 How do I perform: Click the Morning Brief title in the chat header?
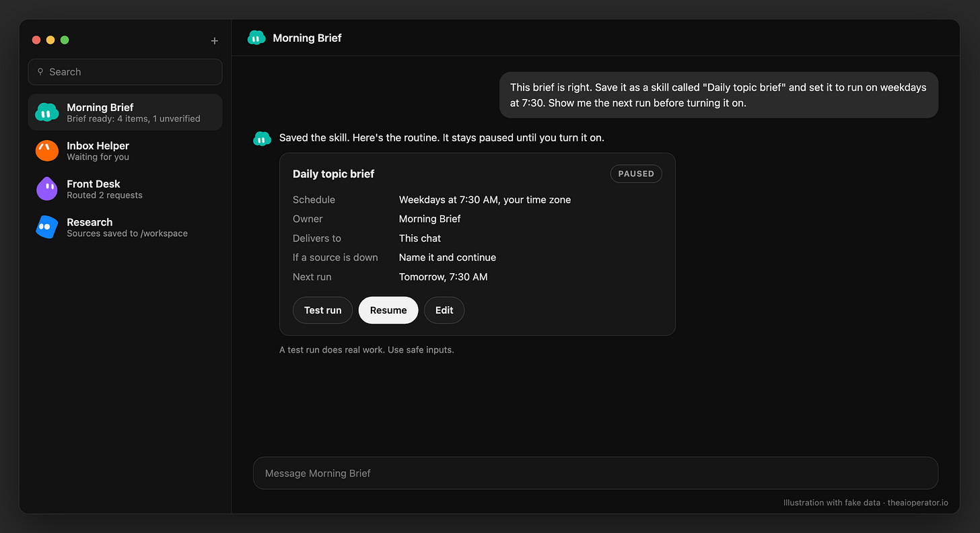[x=307, y=38]
